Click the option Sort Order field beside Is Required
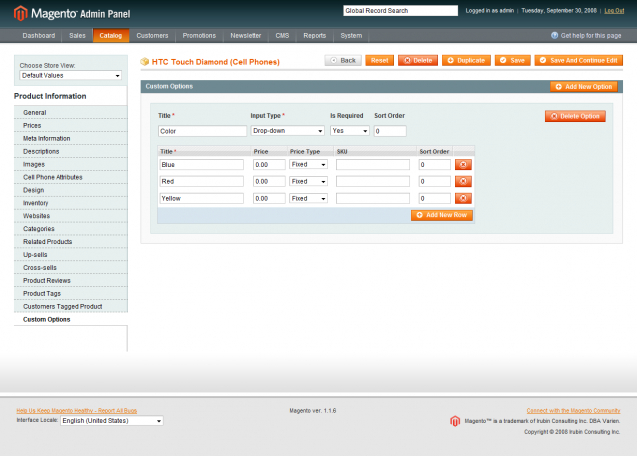This screenshot has height=456, width=637. (x=390, y=131)
